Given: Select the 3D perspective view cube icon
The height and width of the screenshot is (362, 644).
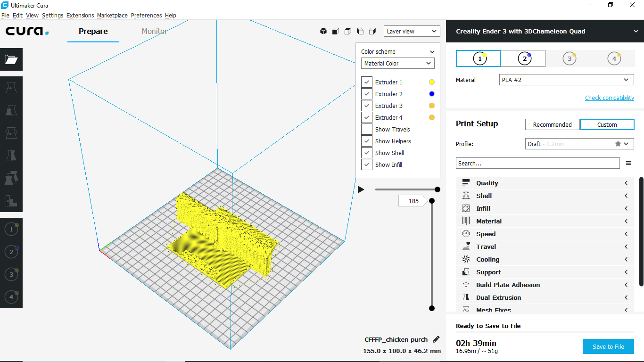Looking at the screenshot, I should pyautogui.click(x=323, y=31).
